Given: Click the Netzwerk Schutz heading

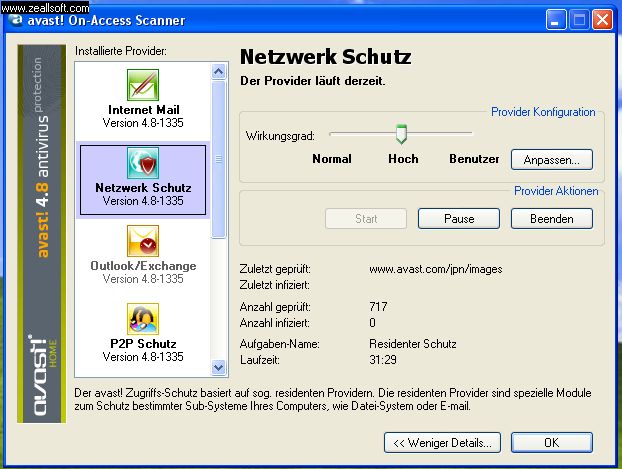Looking at the screenshot, I should click(325, 56).
